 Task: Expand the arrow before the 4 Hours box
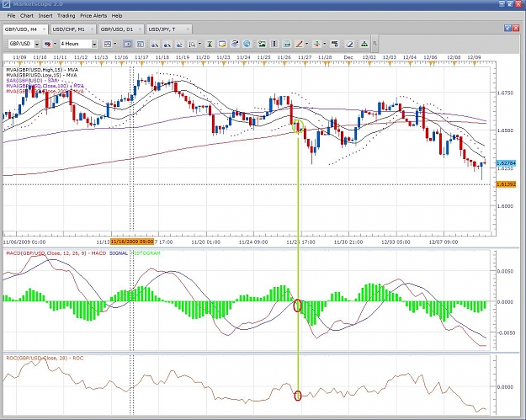pyautogui.click(x=55, y=44)
